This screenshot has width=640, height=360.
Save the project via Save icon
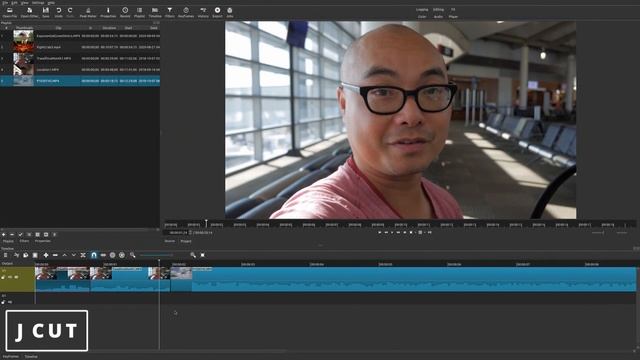pyautogui.click(x=46, y=12)
